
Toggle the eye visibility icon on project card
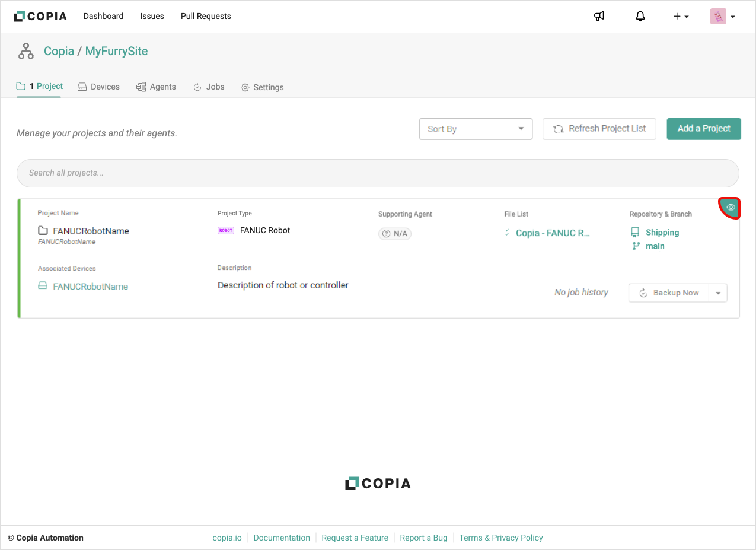[x=731, y=208]
